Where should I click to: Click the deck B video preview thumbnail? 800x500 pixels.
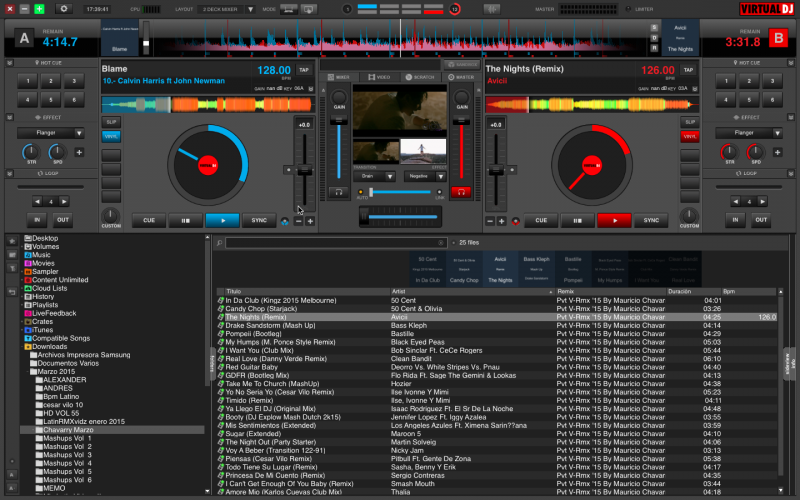tap(423, 151)
